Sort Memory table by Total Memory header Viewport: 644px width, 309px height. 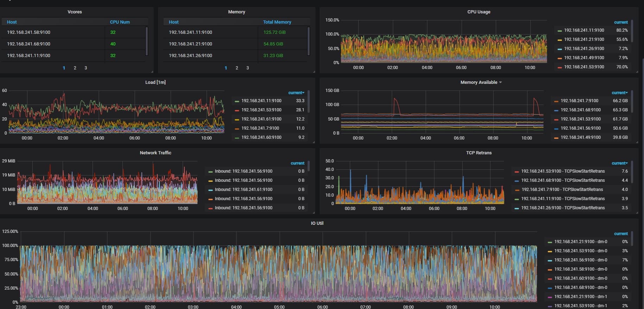tap(277, 22)
